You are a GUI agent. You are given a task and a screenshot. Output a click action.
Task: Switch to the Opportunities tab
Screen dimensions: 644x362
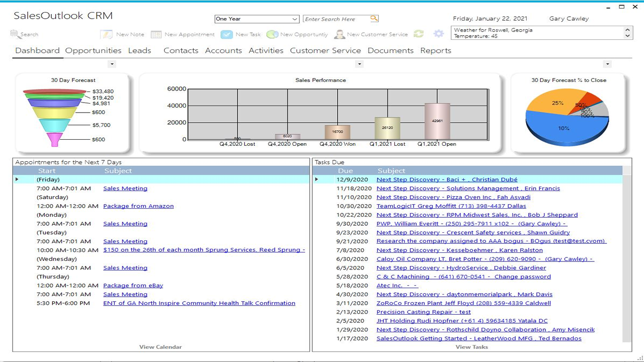93,50
